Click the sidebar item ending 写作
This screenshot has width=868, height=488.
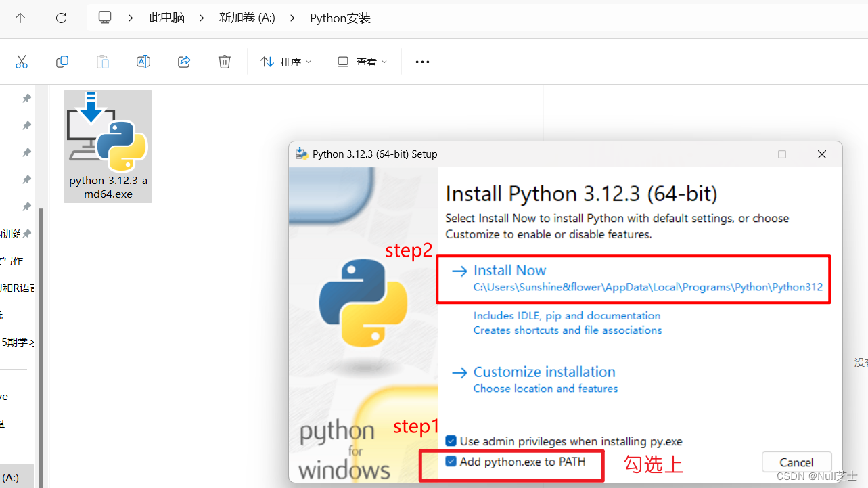(12, 261)
